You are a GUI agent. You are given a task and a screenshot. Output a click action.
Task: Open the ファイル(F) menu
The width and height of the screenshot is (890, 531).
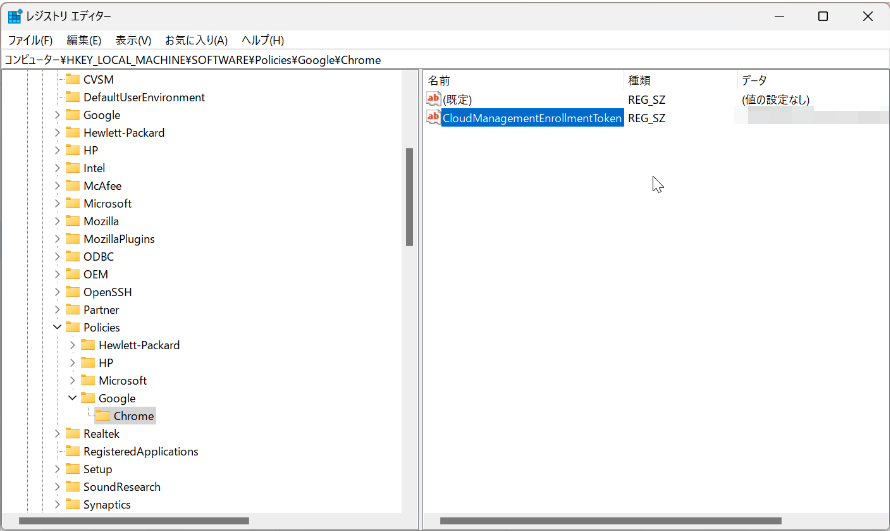click(30, 40)
